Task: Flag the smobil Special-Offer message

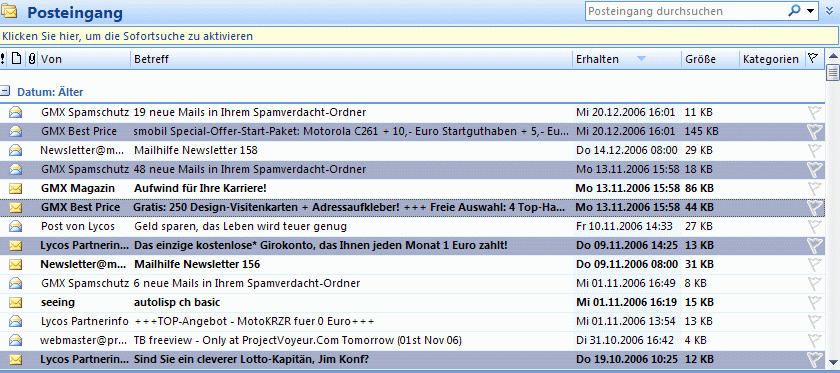Action: (814, 131)
